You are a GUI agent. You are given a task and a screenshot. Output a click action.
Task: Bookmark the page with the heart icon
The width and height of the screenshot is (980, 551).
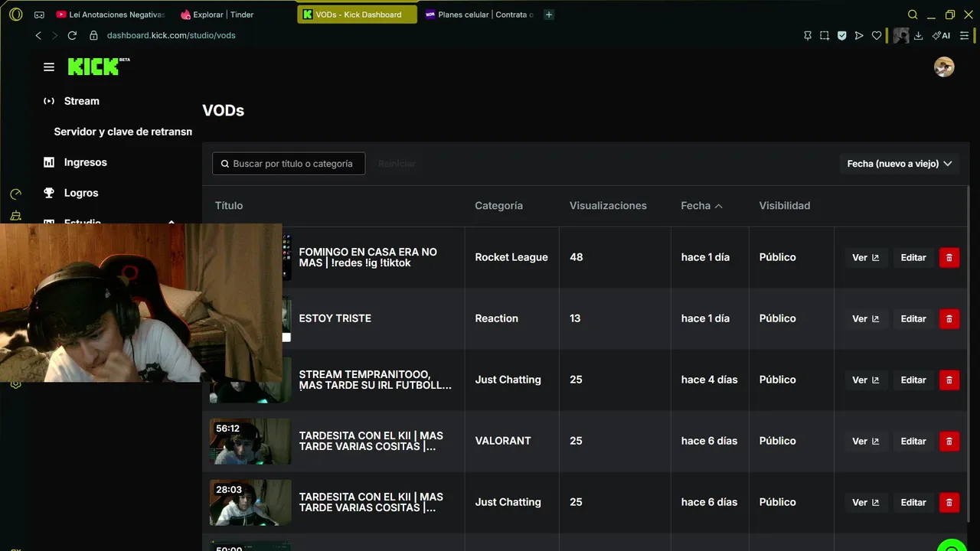(x=877, y=35)
